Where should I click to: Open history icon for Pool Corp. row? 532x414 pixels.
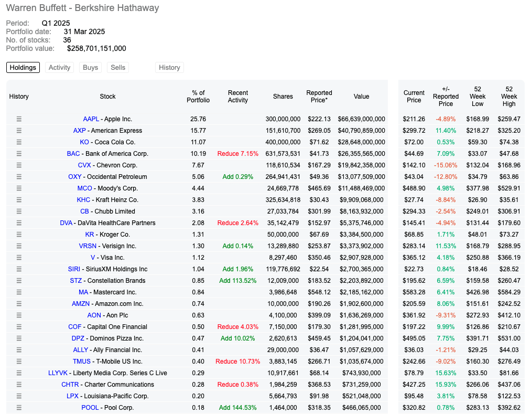pos(19,408)
